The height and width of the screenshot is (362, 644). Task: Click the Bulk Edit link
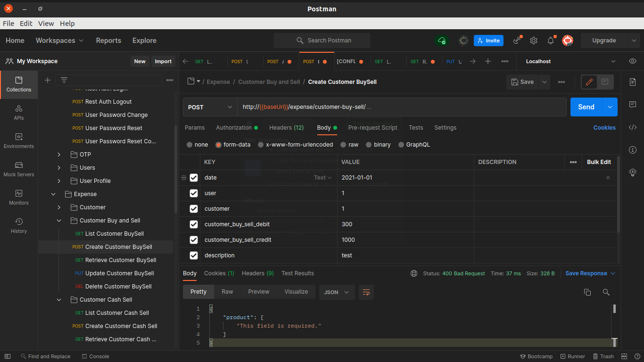pyautogui.click(x=599, y=162)
